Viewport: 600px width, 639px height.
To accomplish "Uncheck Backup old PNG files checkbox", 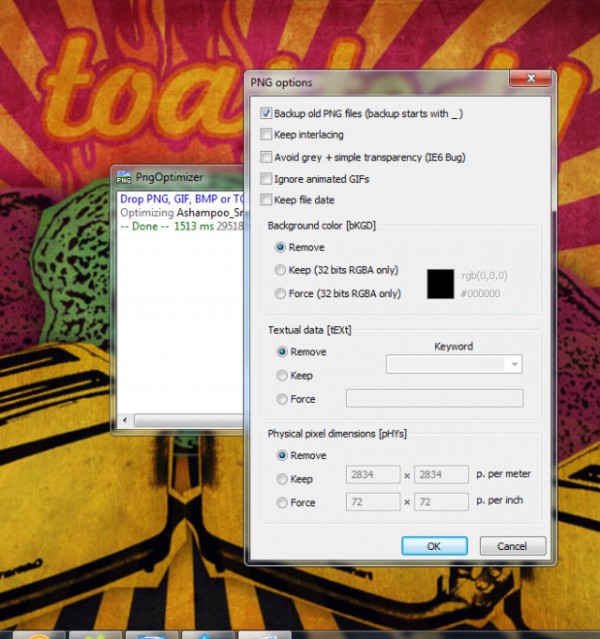I will tap(266, 113).
